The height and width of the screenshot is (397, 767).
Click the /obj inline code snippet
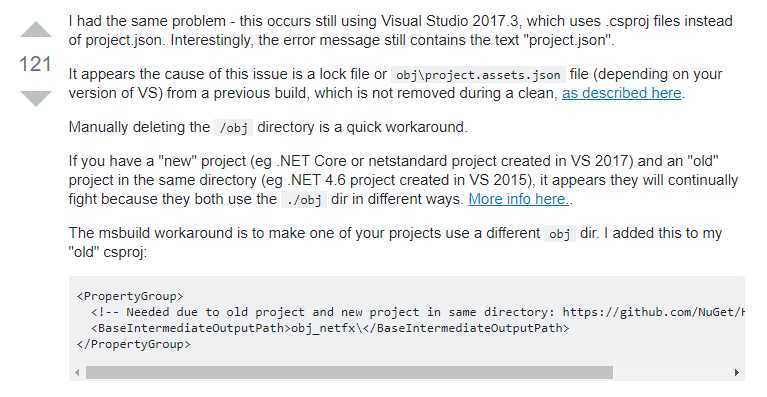(234, 128)
